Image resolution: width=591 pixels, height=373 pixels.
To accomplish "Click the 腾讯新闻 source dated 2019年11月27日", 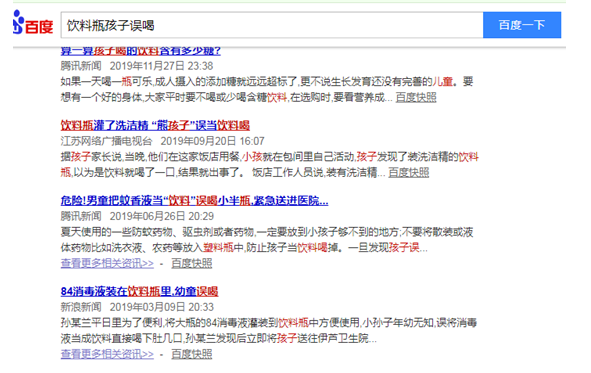I will 81,66.
